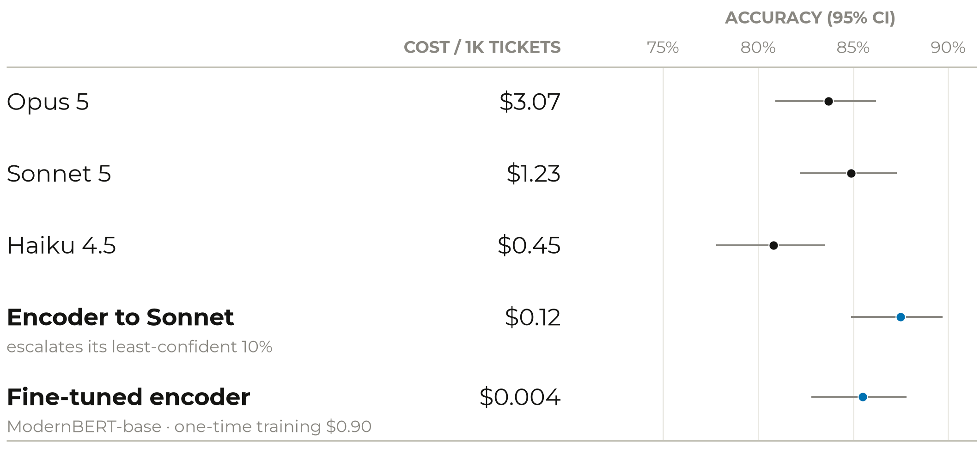Select the Haiku 4.5 accuracy marker
Image resolution: width=980 pixels, height=449 pixels.
pos(773,245)
